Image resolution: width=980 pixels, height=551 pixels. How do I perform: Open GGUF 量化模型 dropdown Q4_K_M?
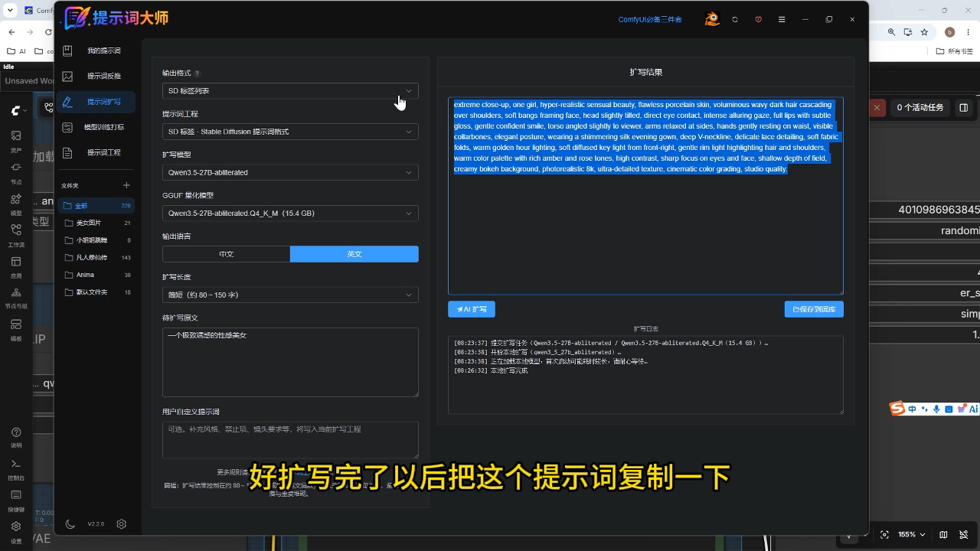[290, 213]
